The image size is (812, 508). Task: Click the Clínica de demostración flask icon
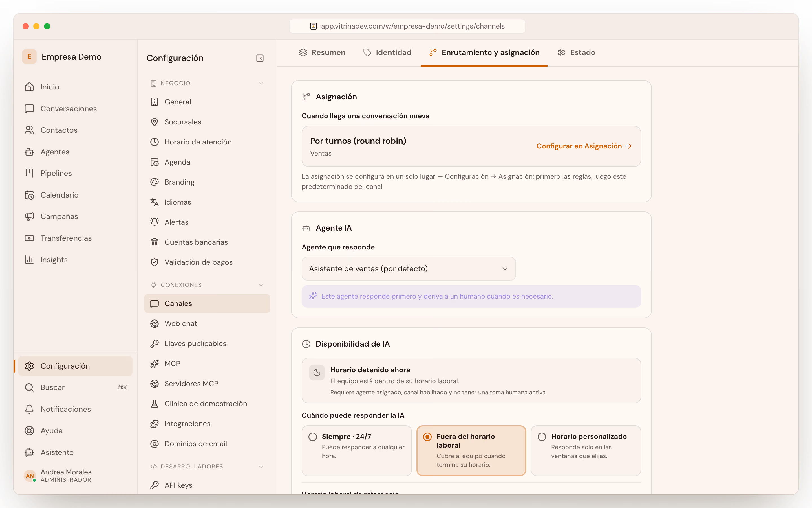(154, 404)
